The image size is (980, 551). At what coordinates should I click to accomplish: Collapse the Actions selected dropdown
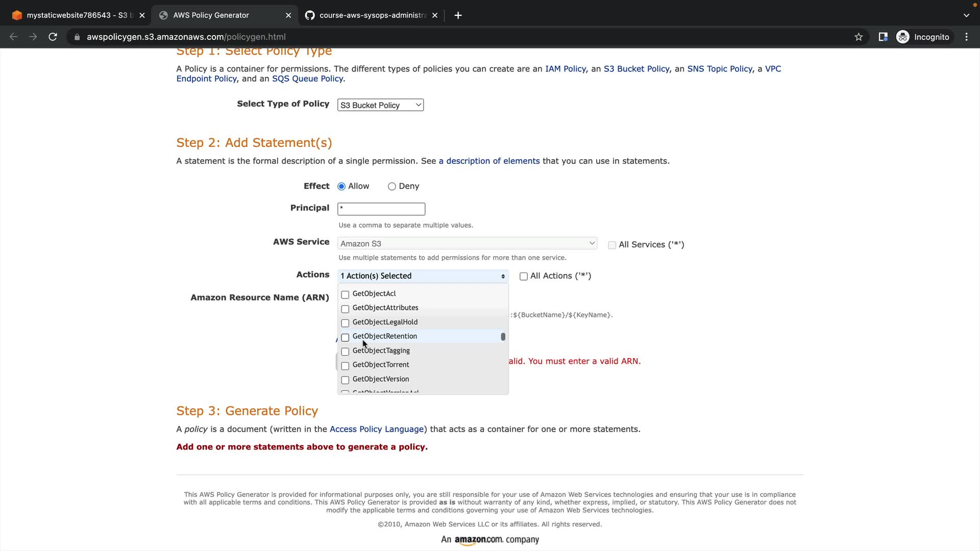(x=423, y=276)
